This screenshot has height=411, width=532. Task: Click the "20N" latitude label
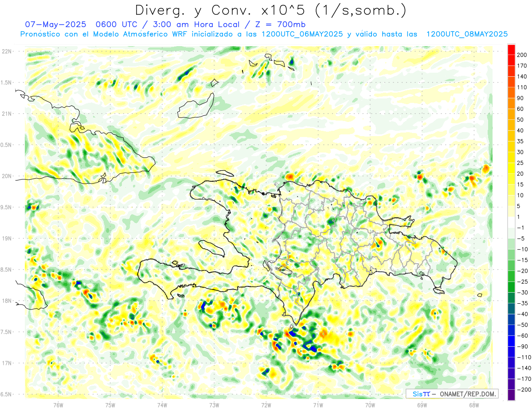point(7,176)
